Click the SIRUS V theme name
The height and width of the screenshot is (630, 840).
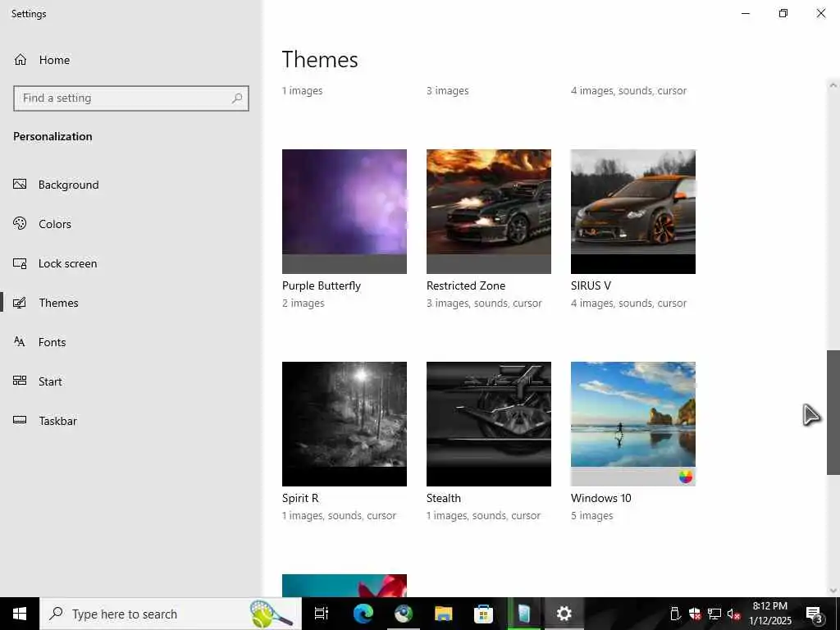pyautogui.click(x=591, y=285)
